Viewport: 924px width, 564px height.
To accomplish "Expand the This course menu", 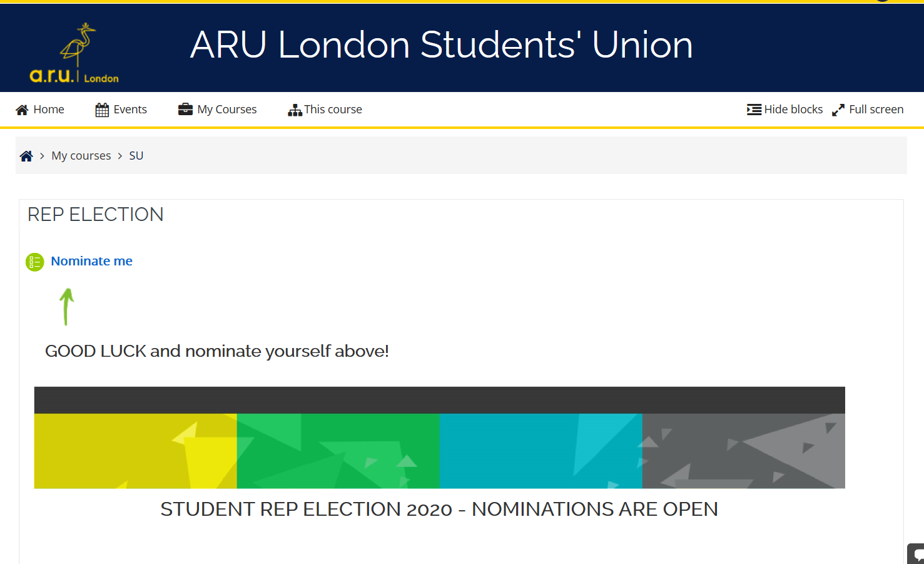I will 333,110.
